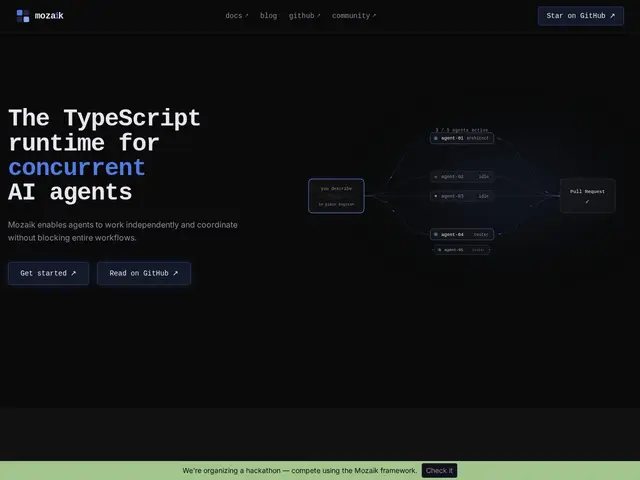Open the community navigation link
This screenshot has width=640, height=480.
(354, 16)
